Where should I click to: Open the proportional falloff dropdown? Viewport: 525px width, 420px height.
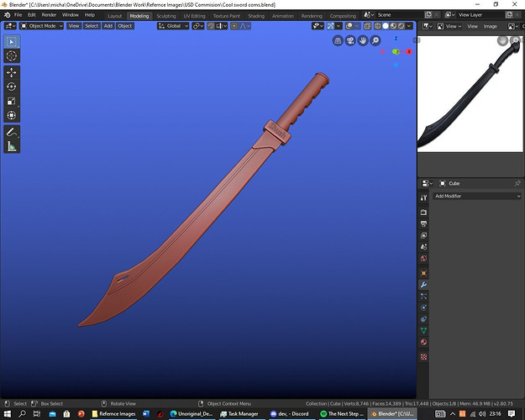click(x=245, y=26)
